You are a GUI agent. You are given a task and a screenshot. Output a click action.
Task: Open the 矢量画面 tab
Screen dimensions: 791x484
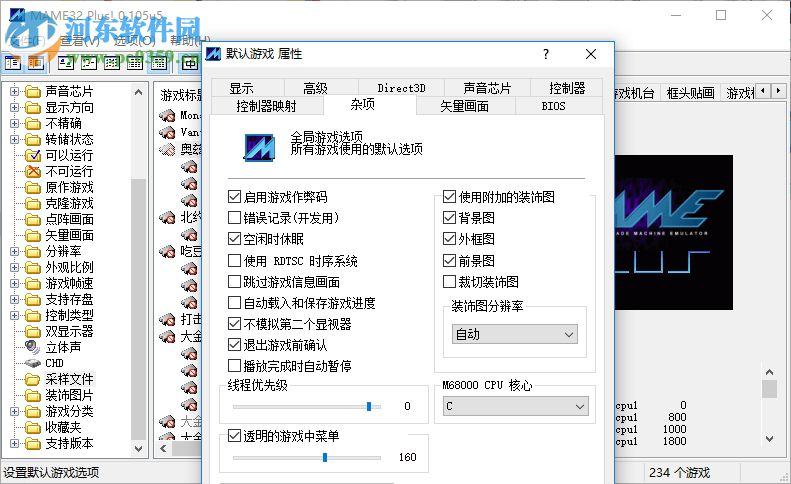465,106
